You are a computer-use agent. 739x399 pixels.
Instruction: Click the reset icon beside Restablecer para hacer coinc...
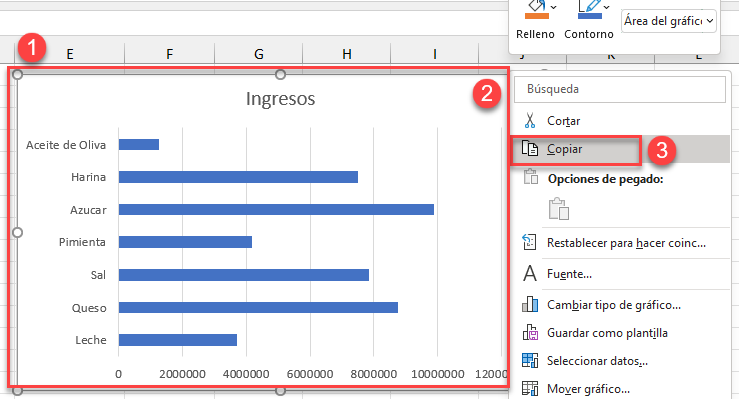(x=530, y=243)
